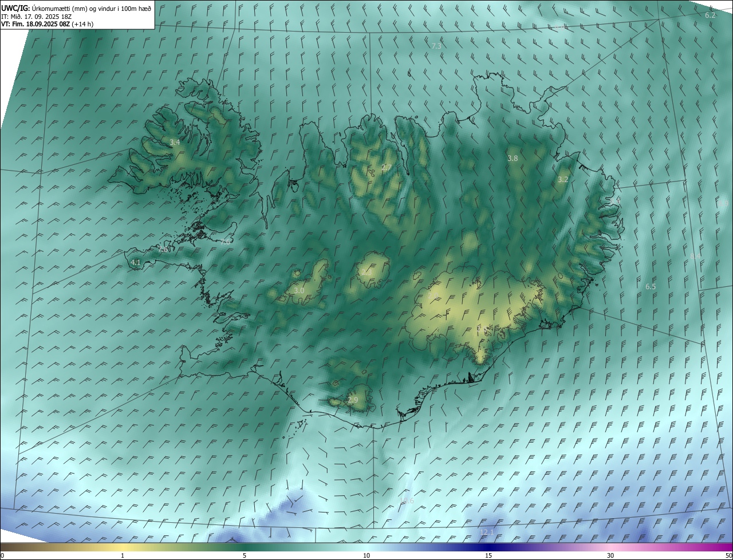Click the 3.8 value label on the map
Screen dimensions: 733x560
pyautogui.click(x=513, y=158)
